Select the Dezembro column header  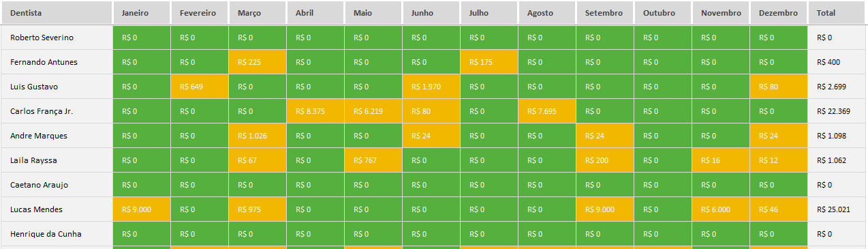click(779, 13)
